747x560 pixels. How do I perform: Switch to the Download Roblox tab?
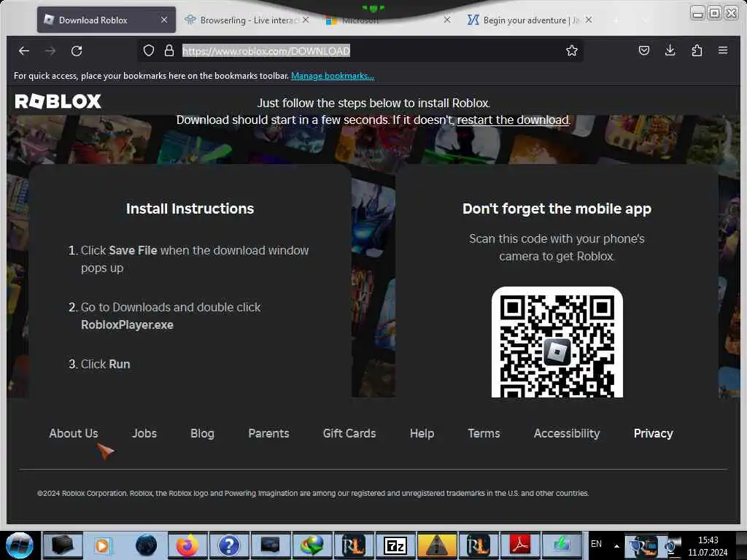(x=107, y=20)
